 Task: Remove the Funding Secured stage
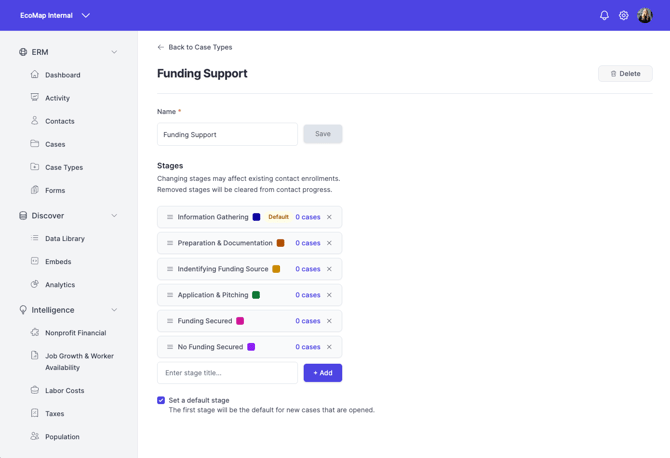pos(329,321)
